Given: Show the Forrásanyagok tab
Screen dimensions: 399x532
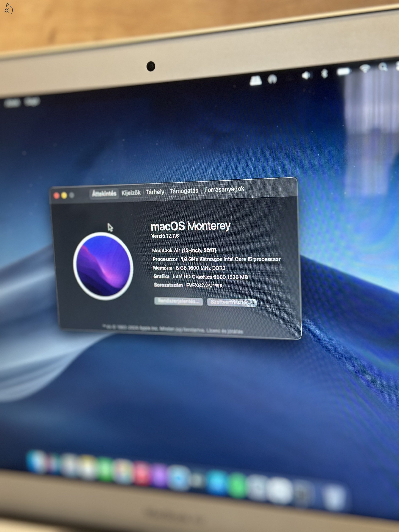Looking at the screenshot, I should tap(224, 190).
